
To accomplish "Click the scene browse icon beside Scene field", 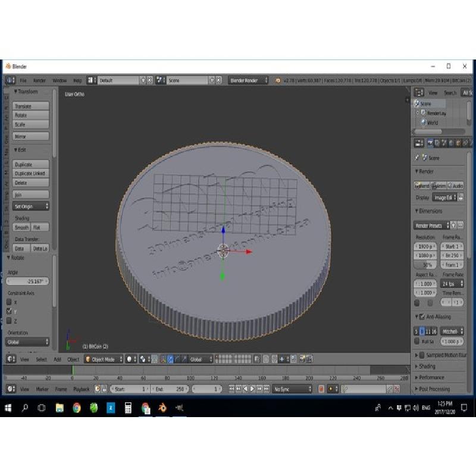I will pyautogui.click(x=160, y=80).
